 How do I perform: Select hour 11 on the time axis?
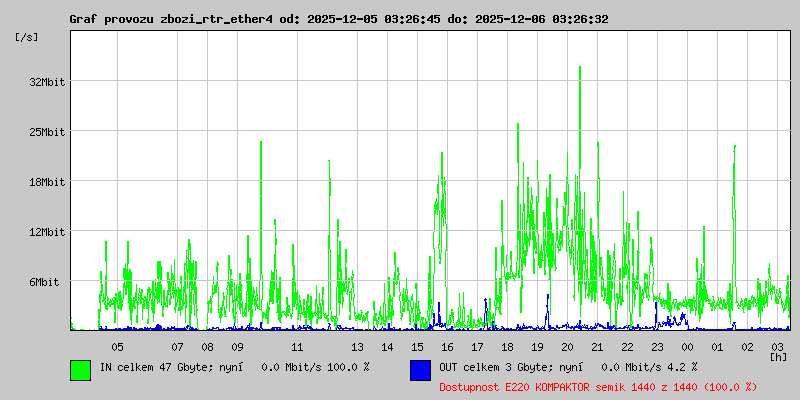297,347
